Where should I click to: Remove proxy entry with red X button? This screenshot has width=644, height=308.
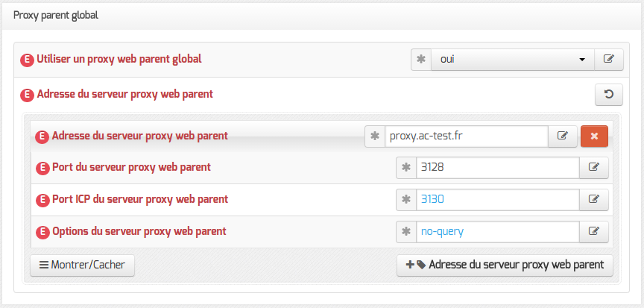594,136
